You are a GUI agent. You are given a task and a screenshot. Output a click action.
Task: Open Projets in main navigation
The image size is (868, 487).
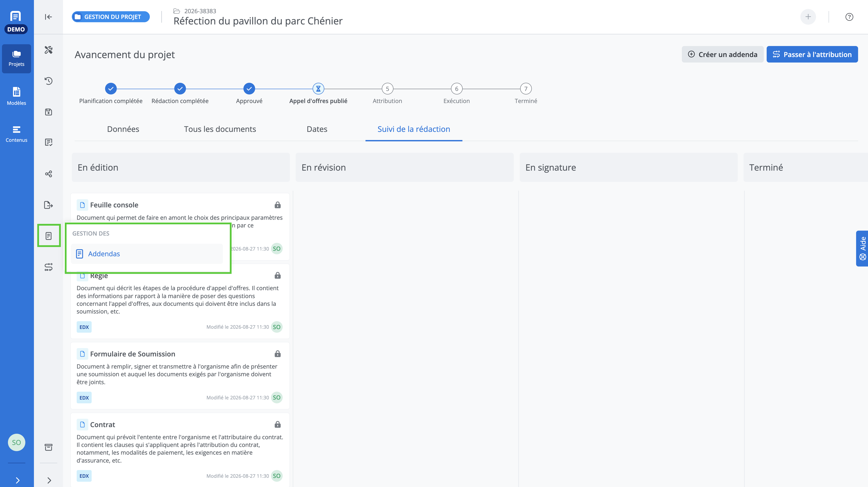coord(17,59)
